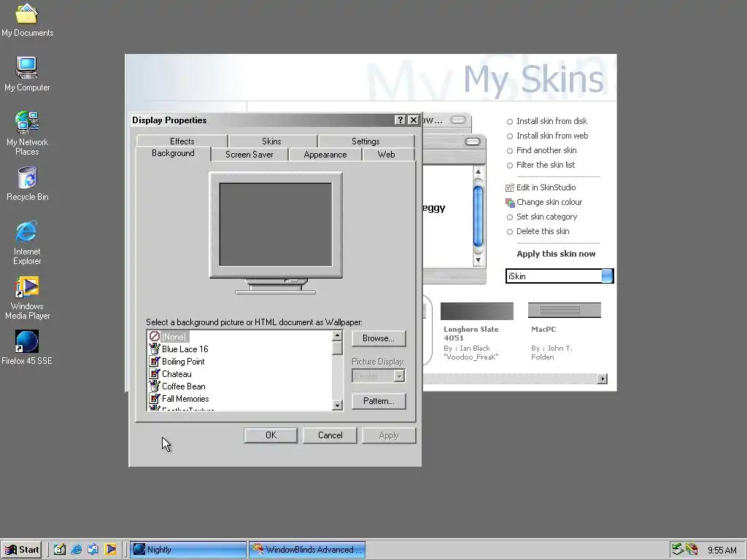747x560 pixels.
Task: Click the wallpaper list scrollbar thumb
Action: (337, 349)
